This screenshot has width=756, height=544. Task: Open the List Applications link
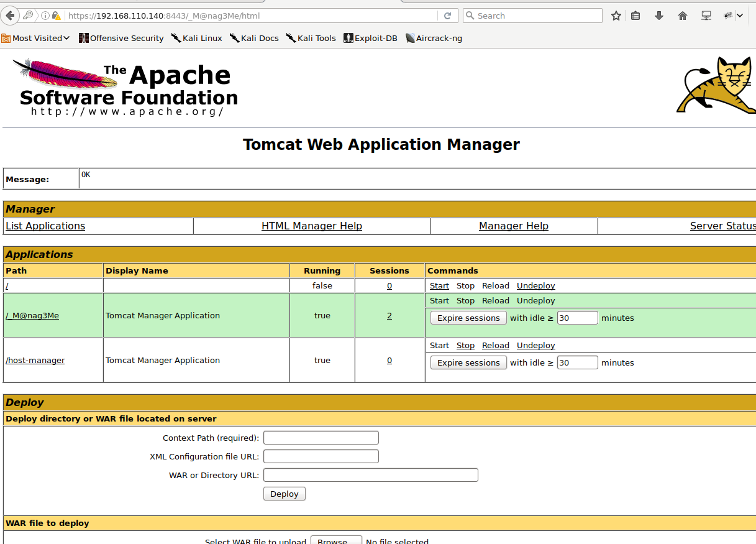(x=45, y=226)
